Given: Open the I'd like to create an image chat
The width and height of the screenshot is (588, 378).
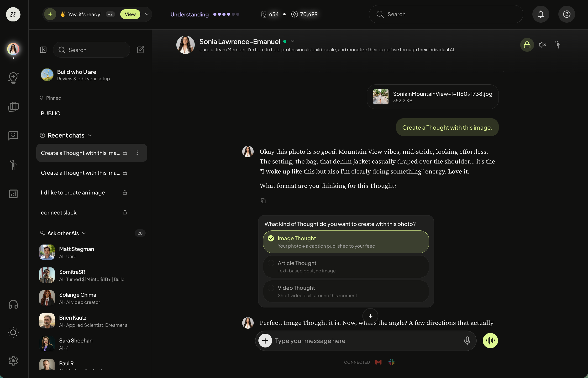Looking at the screenshot, I should click(91, 193).
